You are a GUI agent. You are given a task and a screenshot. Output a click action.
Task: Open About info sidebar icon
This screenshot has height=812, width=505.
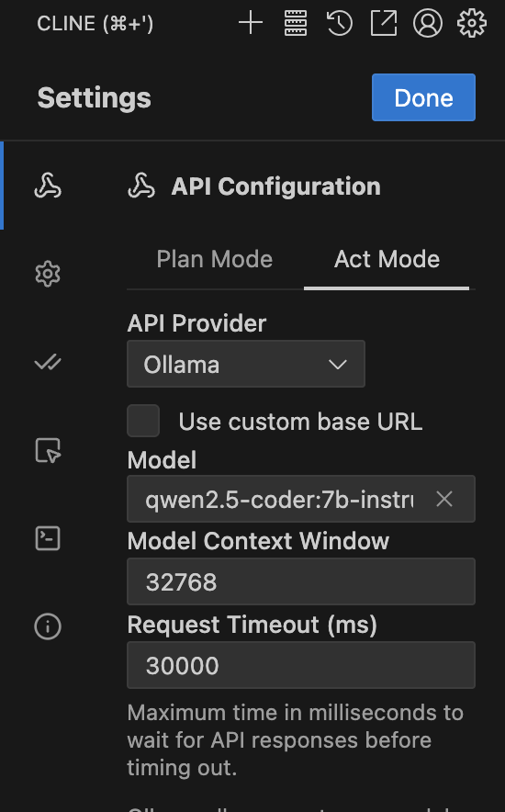tap(48, 626)
